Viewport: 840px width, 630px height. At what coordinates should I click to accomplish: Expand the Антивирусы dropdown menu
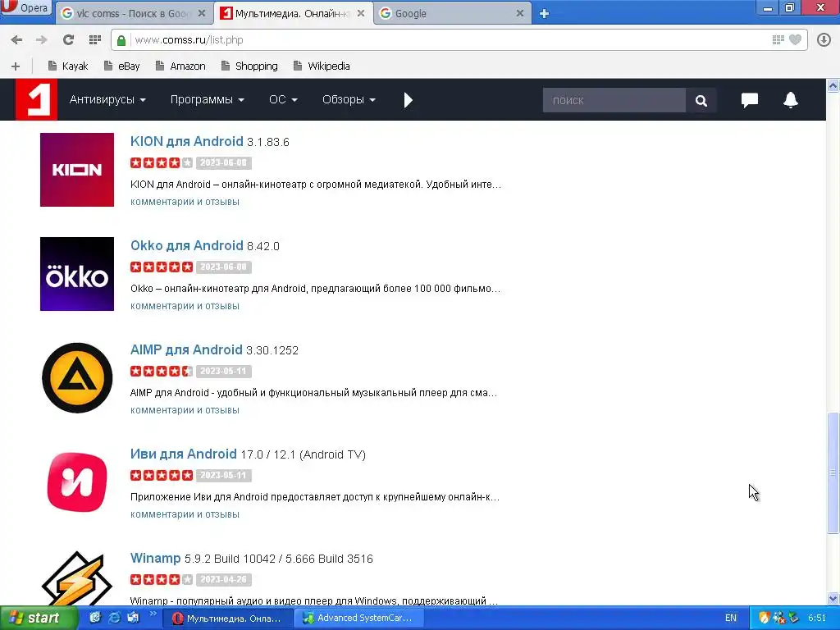tap(107, 99)
